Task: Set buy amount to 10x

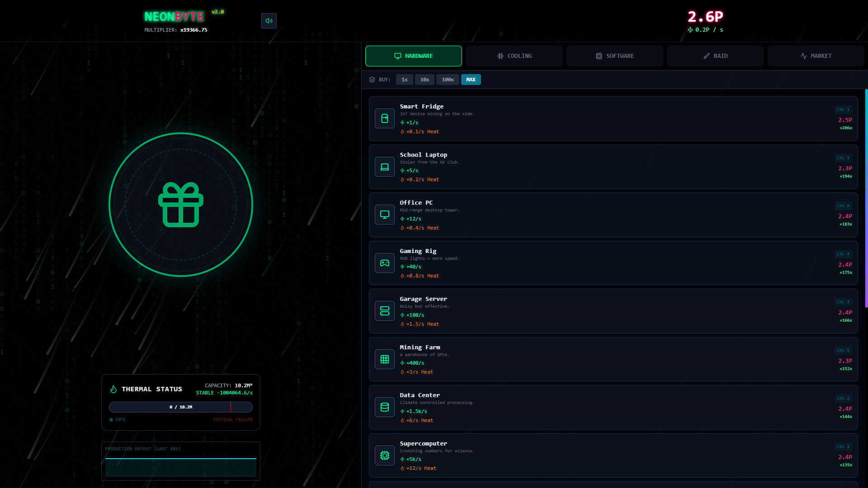Action: (425, 80)
